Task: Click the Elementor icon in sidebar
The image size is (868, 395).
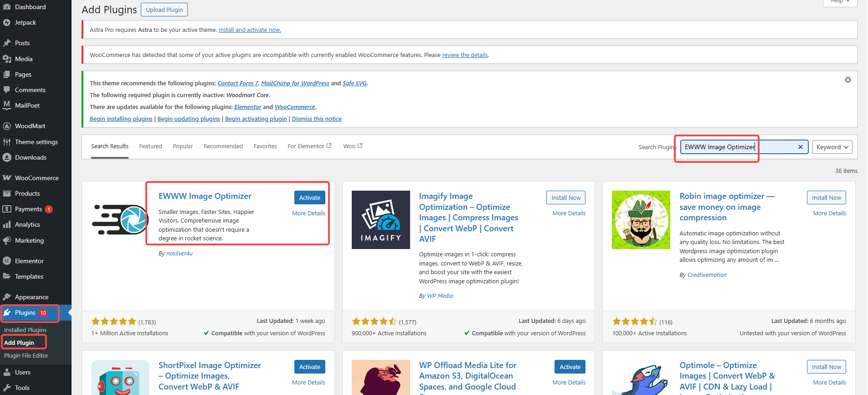Action: [x=7, y=261]
